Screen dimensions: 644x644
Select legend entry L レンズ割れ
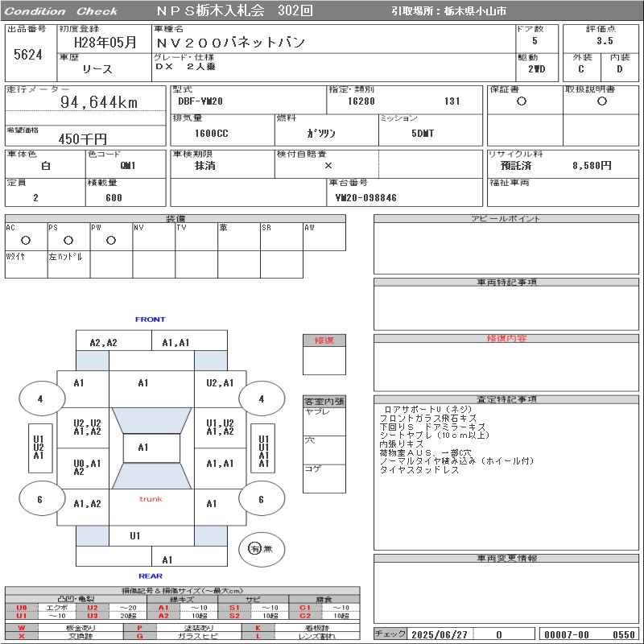[300, 636]
